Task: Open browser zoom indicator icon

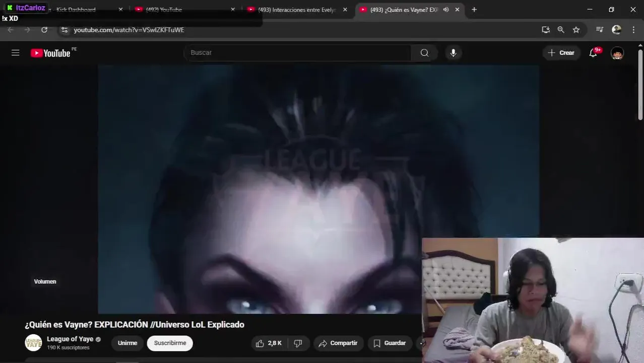Action: click(x=561, y=30)
